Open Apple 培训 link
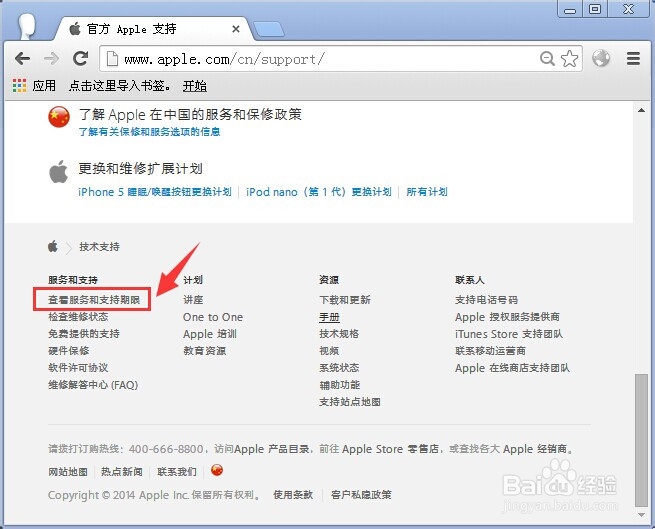This screenshot has height=529, width=655. 210,334
